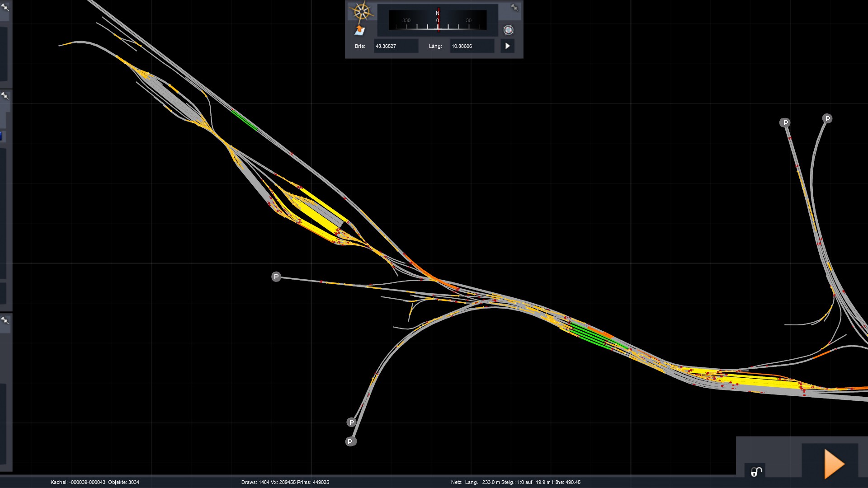The image size is (868, 488).
Task: Click the map export icon with orange arrow
Action: click(359, 30)
